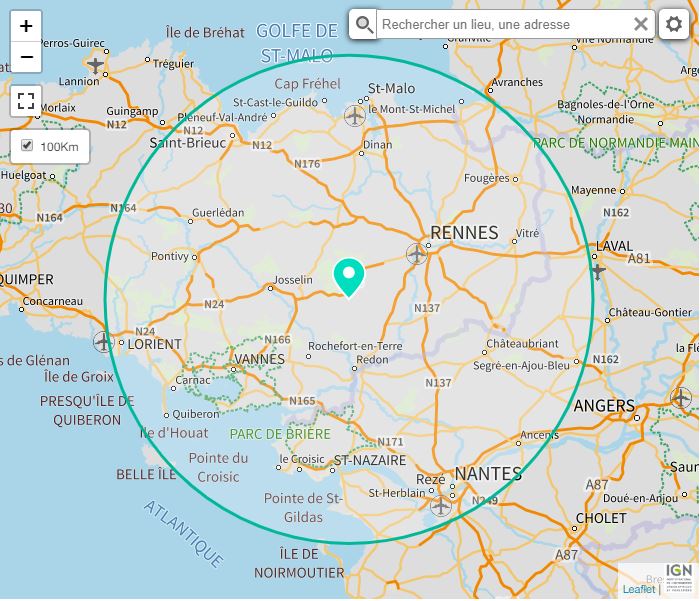The height and width of the screenshot is (601, 700).
Task: Click the magnifying glass search icon
Action: tap(363, 24)
